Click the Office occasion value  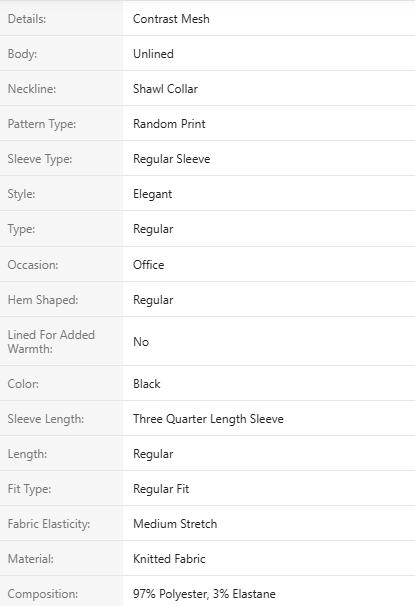pos(148,265)
